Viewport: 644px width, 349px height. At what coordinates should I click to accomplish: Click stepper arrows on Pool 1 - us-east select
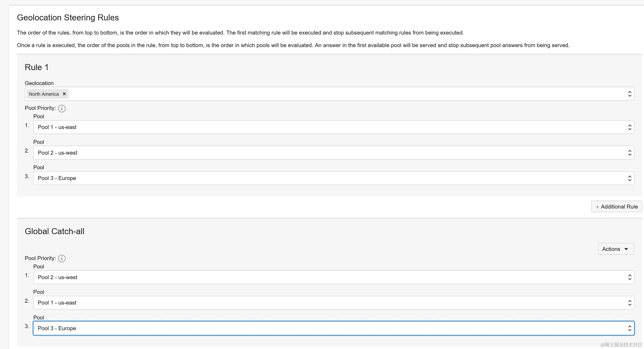[x=630, y=127]
